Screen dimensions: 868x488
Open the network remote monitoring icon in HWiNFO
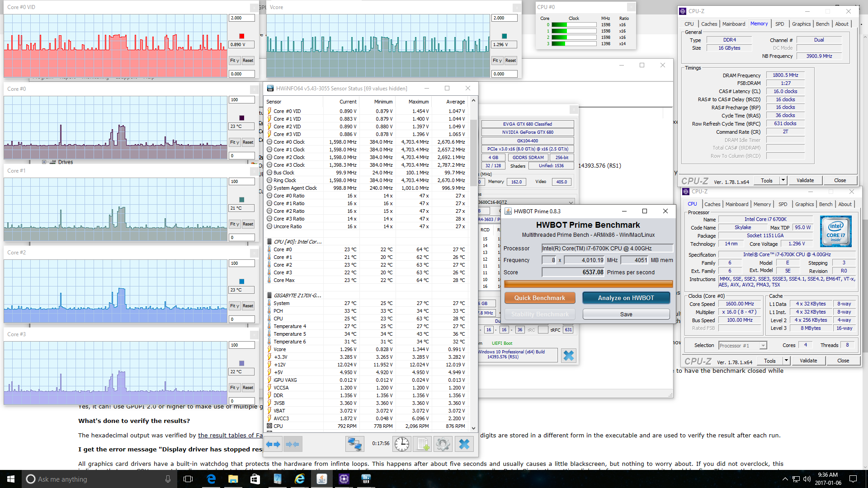[354, 444]
